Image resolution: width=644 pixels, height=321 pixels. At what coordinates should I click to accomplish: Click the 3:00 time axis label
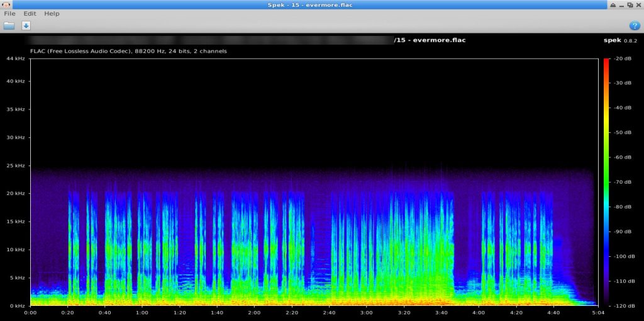[367, 312]
